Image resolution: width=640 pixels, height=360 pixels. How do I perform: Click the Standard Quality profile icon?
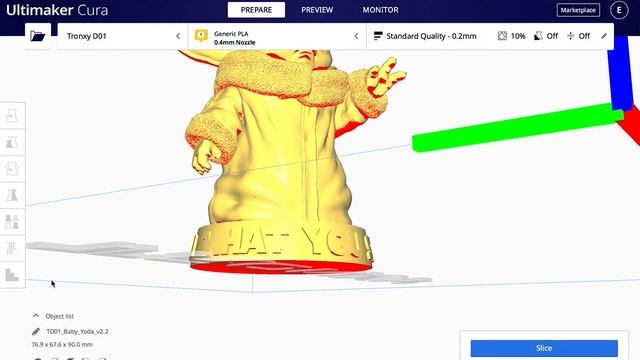pos(378,36)
